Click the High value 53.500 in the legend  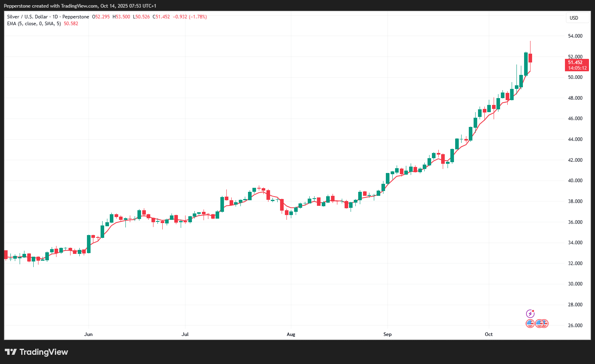click(121, 17)
